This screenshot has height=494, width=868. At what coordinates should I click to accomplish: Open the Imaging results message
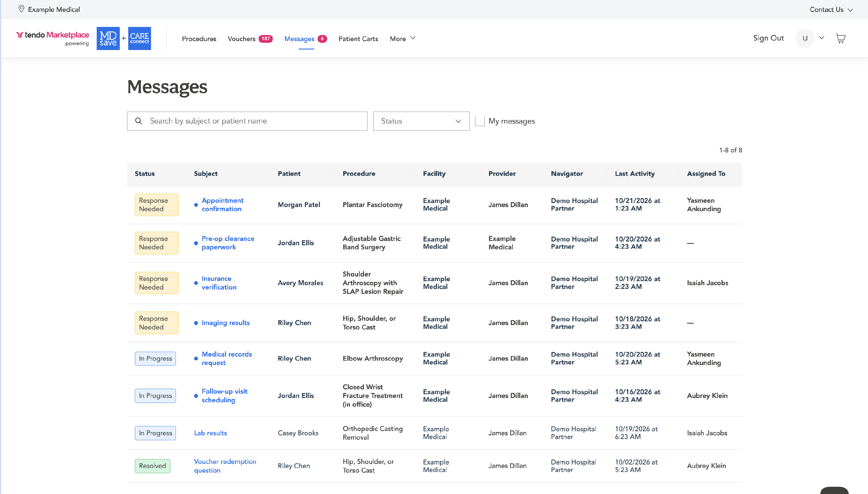pos(225,323)
